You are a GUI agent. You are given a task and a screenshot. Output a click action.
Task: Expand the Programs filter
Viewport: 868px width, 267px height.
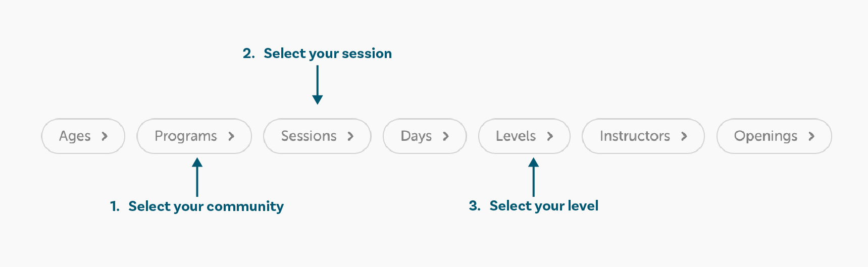point(194,136)
